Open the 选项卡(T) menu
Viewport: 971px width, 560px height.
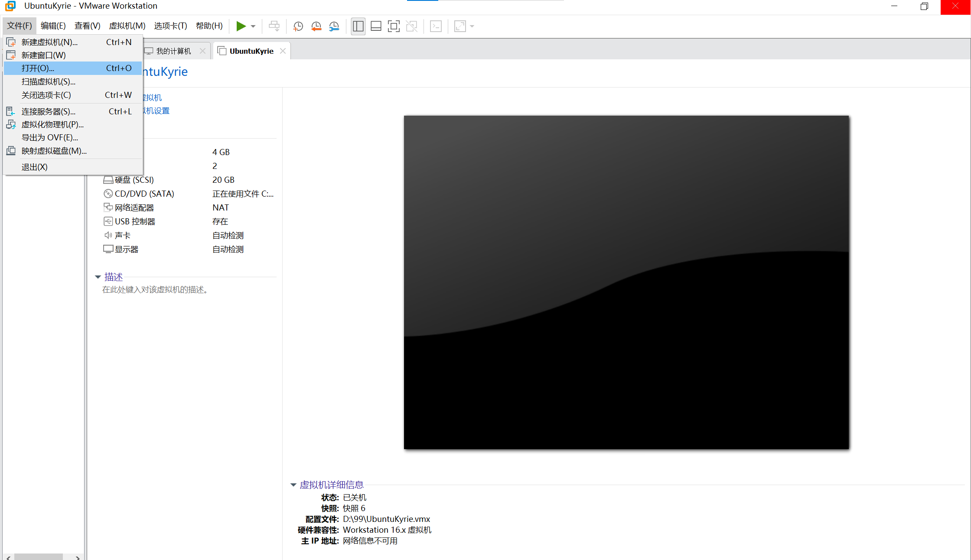pos(170,26)
